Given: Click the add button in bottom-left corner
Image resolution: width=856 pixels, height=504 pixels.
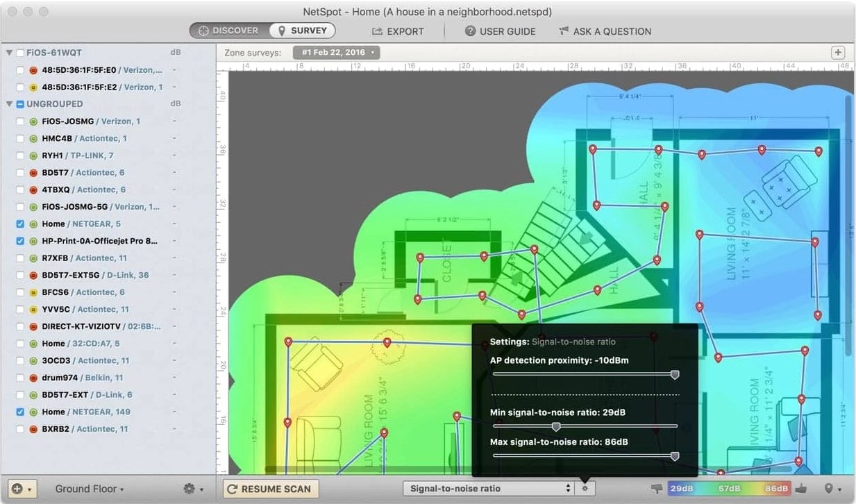Looking at the screenshot, I should click(22, 489).
